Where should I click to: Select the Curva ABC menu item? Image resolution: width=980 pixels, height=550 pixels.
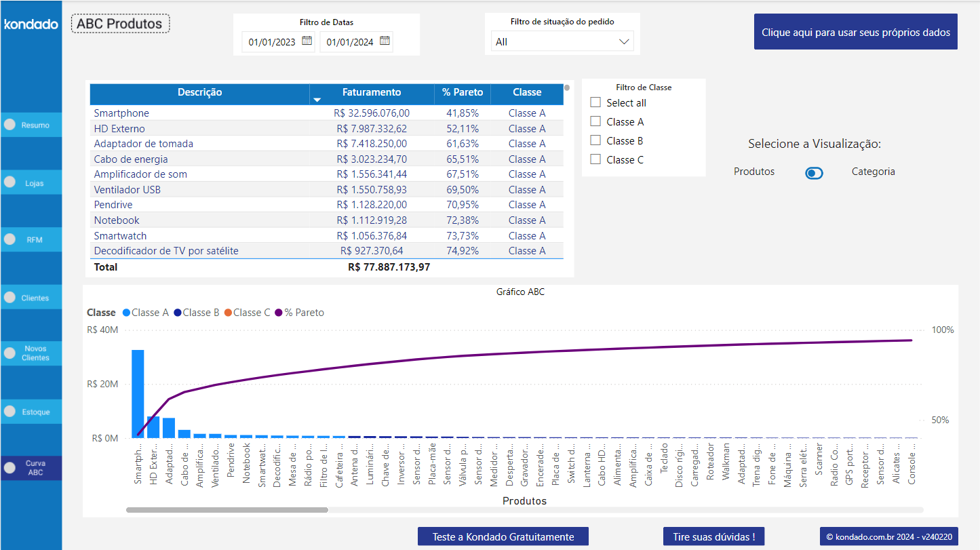click(31, 468)
